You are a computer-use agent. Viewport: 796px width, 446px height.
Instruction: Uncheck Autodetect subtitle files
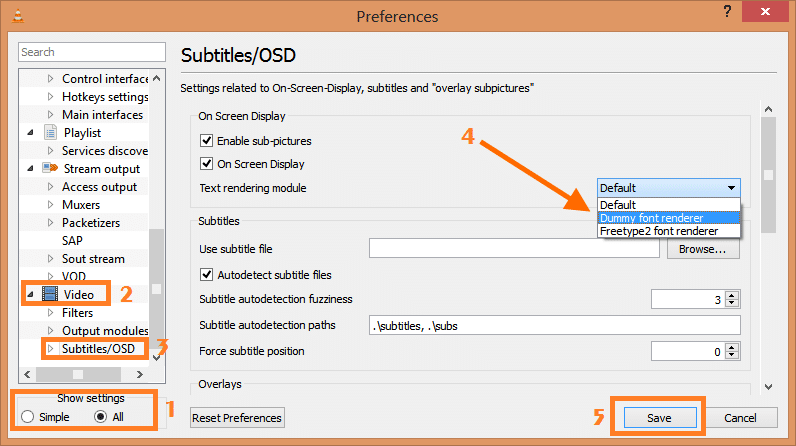tap(206, 275)
